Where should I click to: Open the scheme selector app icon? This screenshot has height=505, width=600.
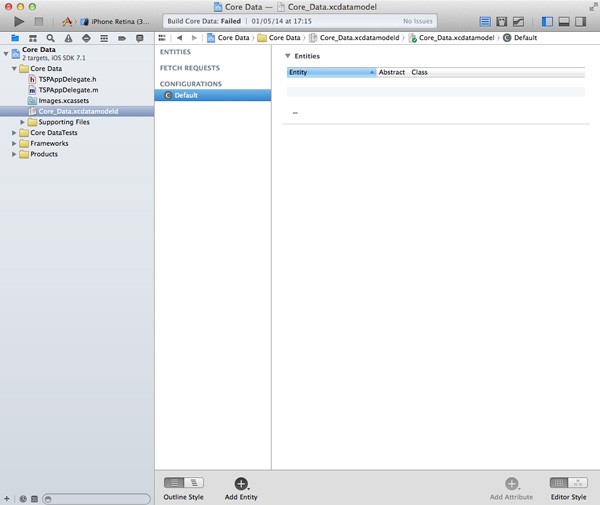[67, 21]
